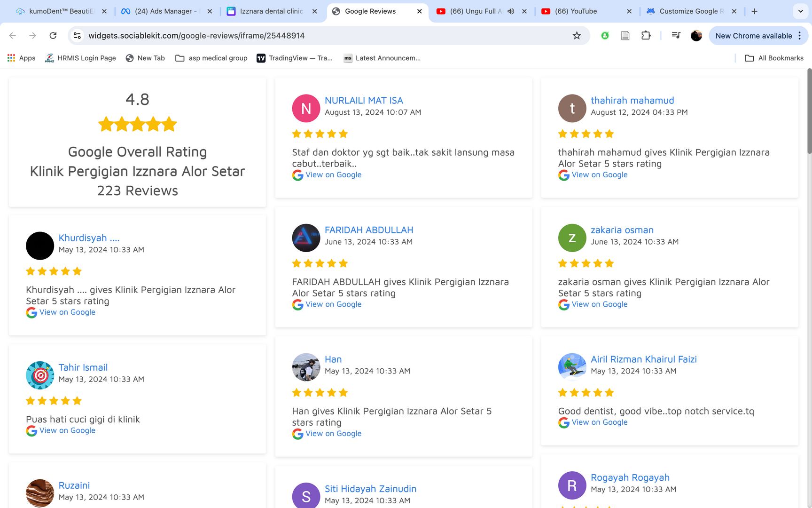Reload the current page
The width and height of the screenshot is (812, 508).
[x=53, y=36]
